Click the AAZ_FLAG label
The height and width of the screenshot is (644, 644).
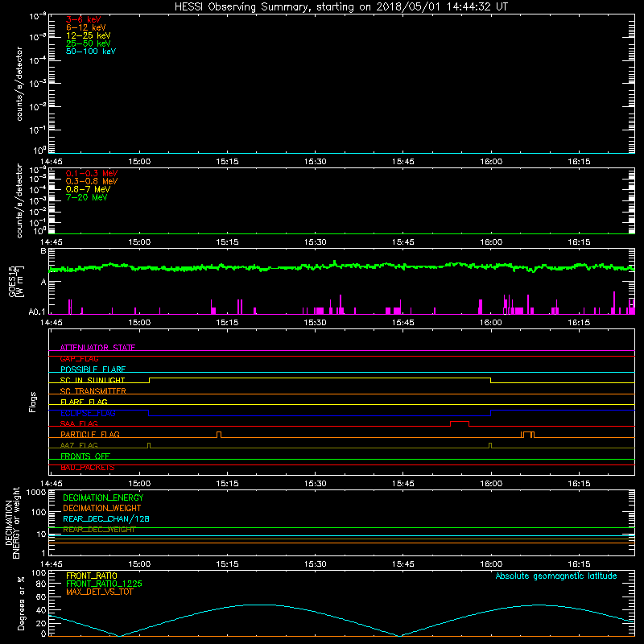pyautogui.click(x=79, y=445)
